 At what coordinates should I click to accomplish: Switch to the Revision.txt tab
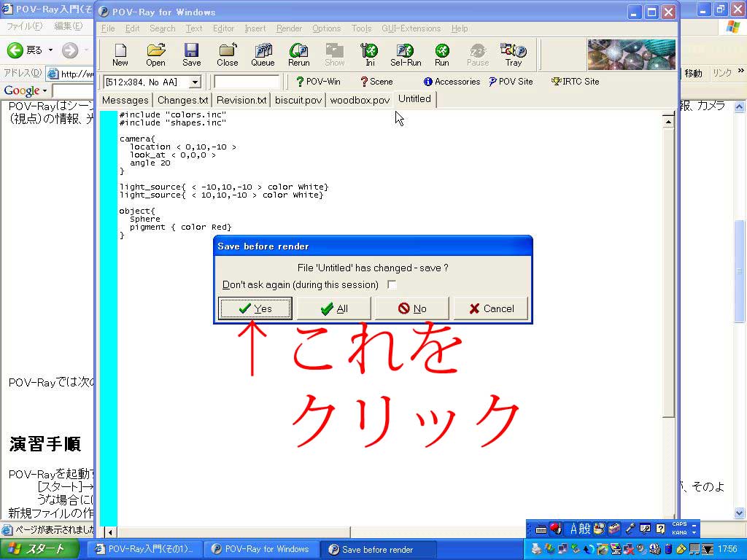point(241,100)
